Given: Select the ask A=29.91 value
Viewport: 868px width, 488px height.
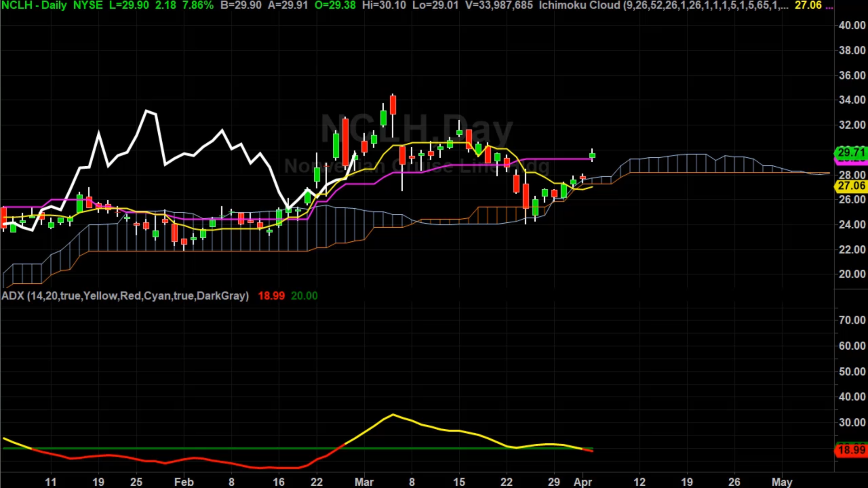Looking at the screenshot, I should [x=288, y=5].
